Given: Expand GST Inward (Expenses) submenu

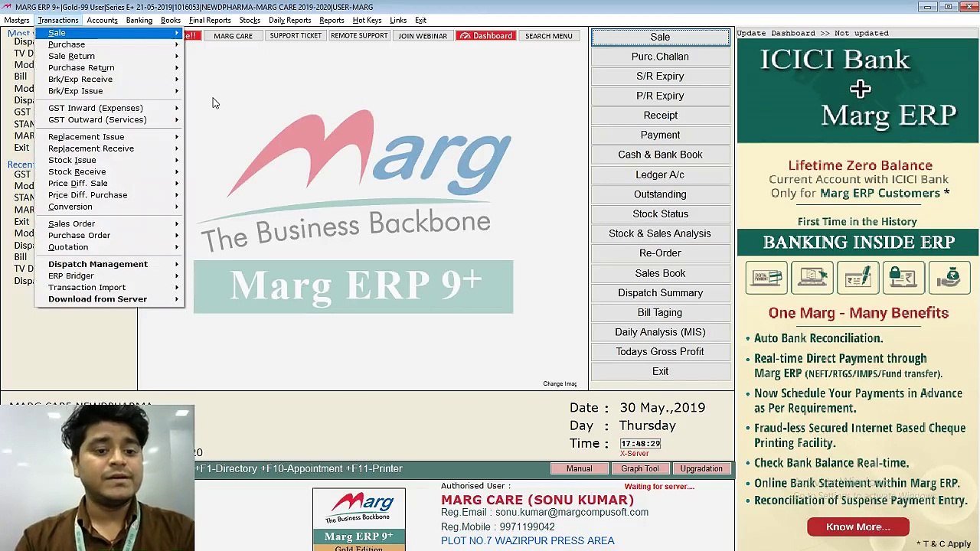Looking at the screenshot, I should pos(109,108).
